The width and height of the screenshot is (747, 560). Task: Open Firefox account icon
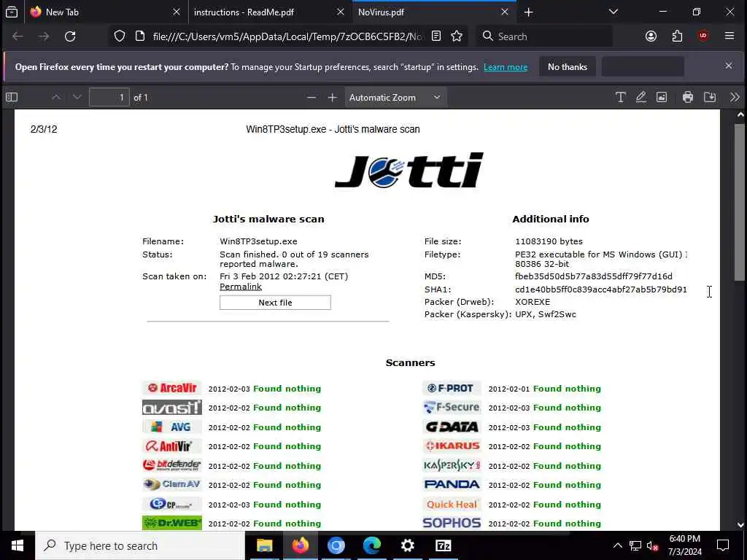pos(651,36)
